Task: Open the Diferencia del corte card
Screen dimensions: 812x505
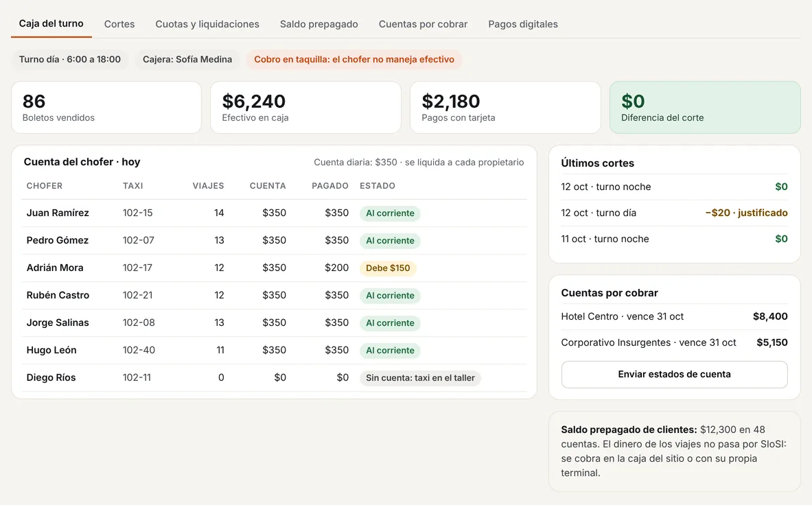Action: [705, 108]
